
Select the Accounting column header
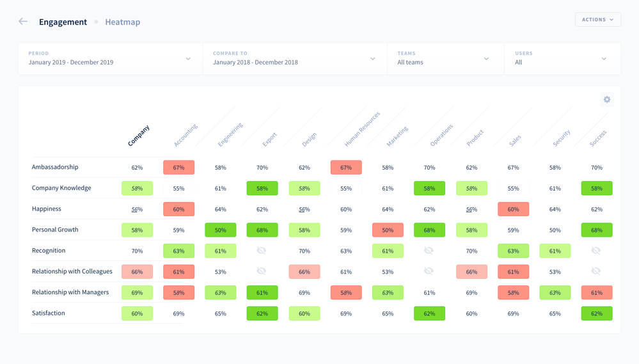[186, 135]
